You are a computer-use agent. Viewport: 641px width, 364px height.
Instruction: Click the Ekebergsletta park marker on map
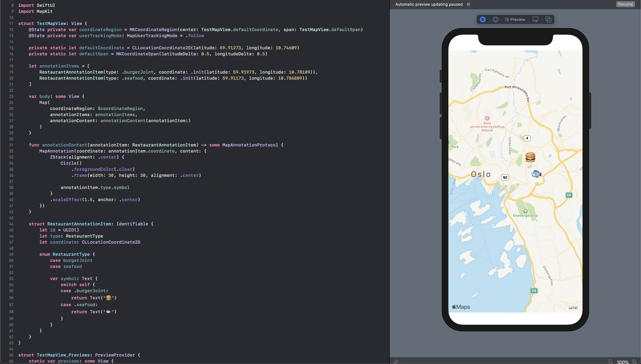point(525,211)
